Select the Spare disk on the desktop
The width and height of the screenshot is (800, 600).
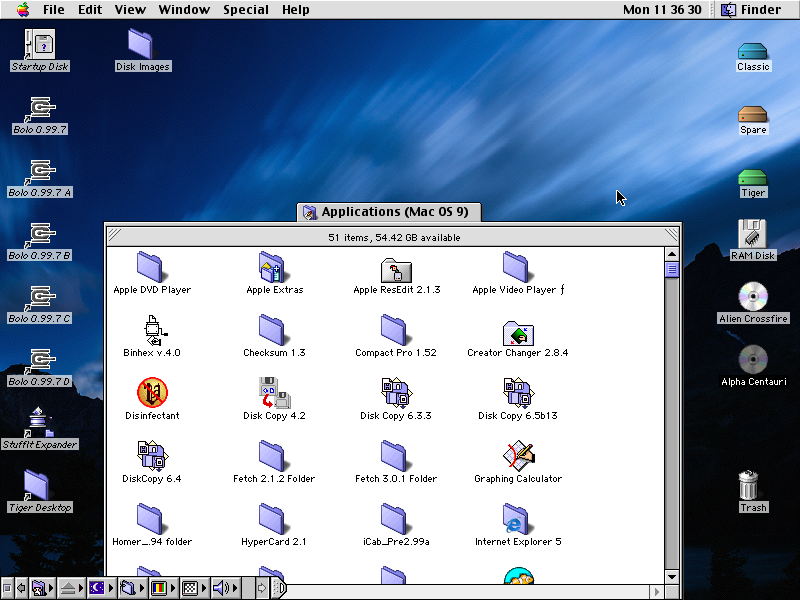(x=753, y=114)
